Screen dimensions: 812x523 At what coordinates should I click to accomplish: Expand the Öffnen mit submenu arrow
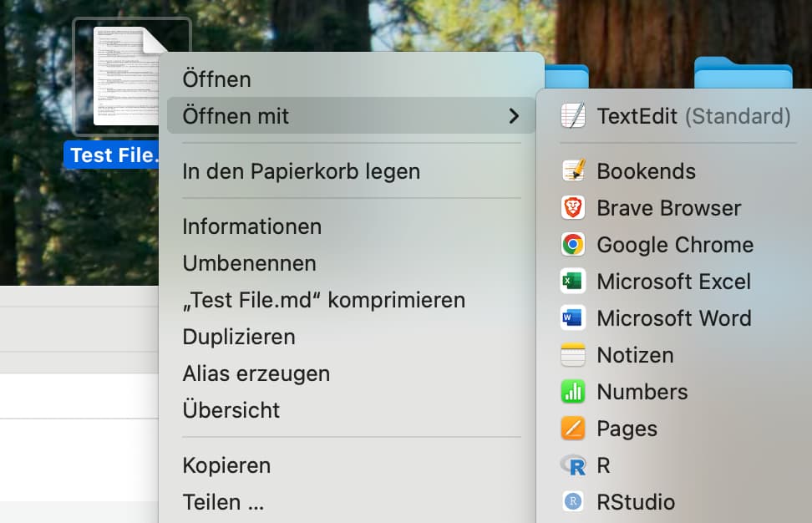(x=512, y=116)
